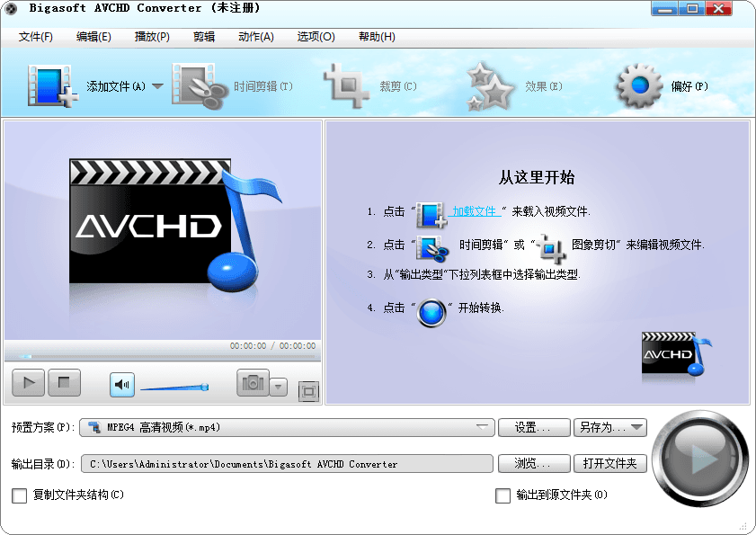Select the Crop tool icon
This screenshot has width=756, height=535.
pyautogui.click(x=347, y=87)
